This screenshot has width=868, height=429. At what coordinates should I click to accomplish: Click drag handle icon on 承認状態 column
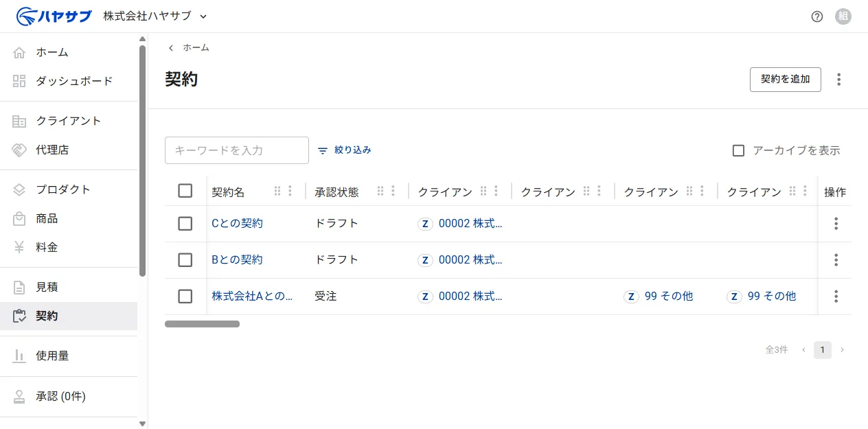pos(380,191)
